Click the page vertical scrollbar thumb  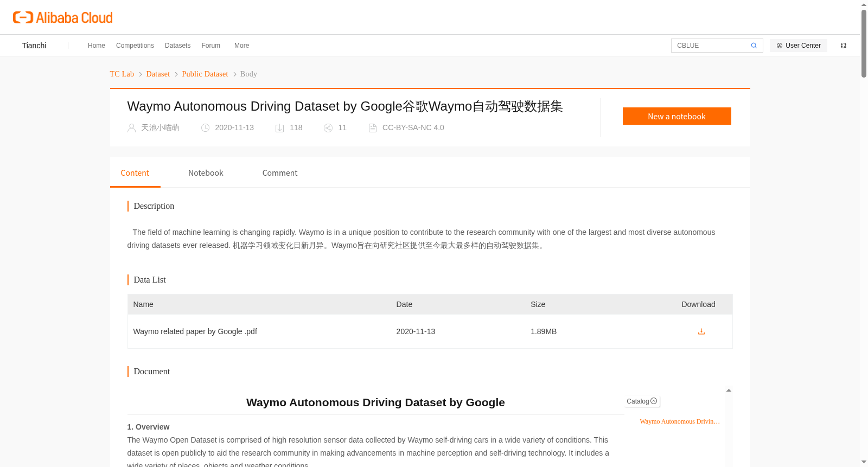pos(864,43)
